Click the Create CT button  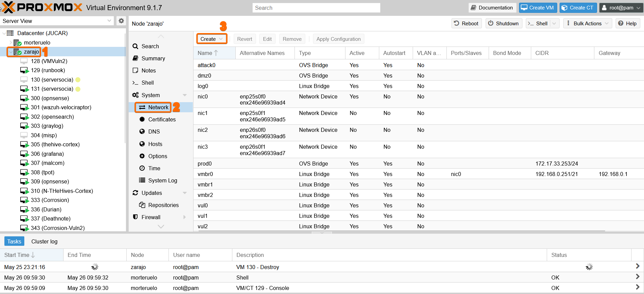pyautogui.click(x=578, y=8)
